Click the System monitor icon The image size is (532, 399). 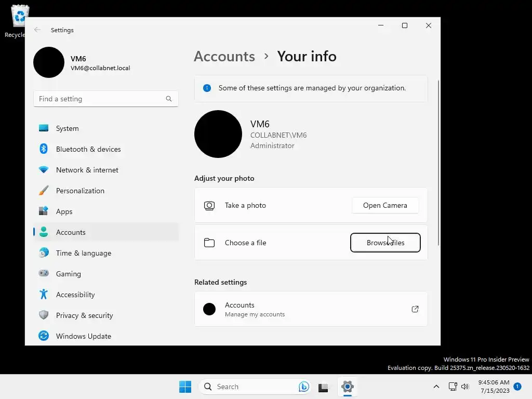tap(44, 128)
